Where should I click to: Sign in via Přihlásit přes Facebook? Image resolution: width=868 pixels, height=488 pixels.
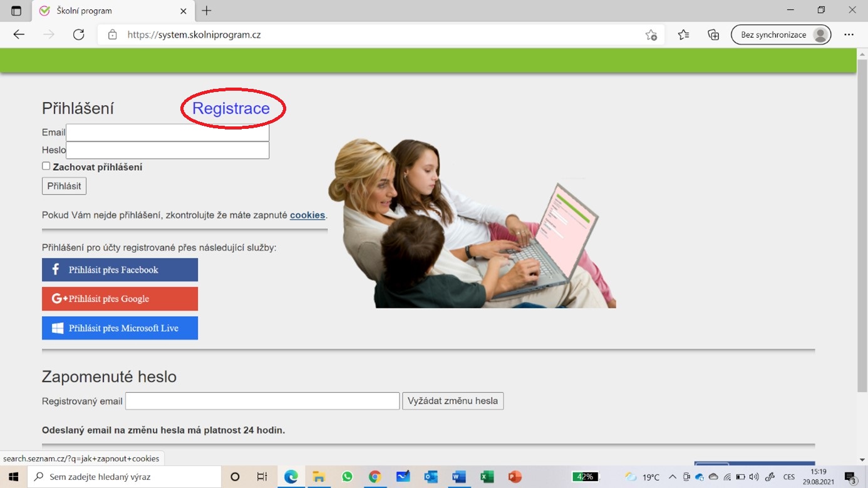(120, 270)
